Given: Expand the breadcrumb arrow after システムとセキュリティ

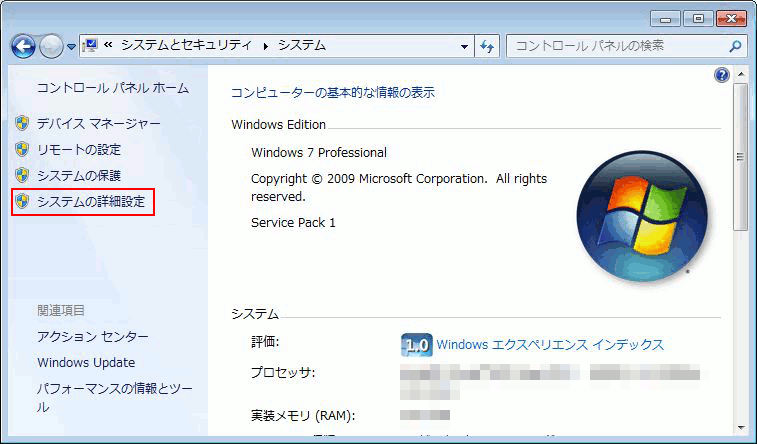Looking at the screenshot, I should [x=266, y=46].
